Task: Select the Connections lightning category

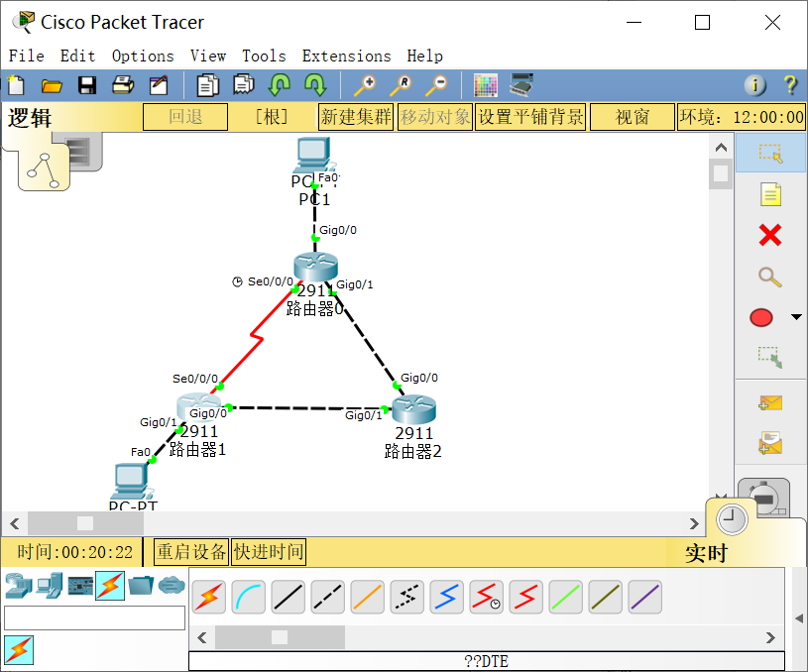Action: click(x=110, y=586)
